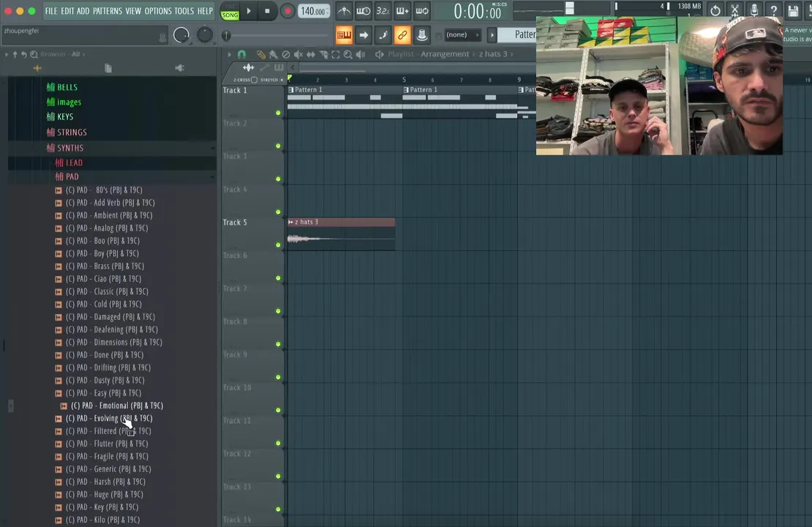
Task: Select the first Pattern 1 clip
Action: 345,102
